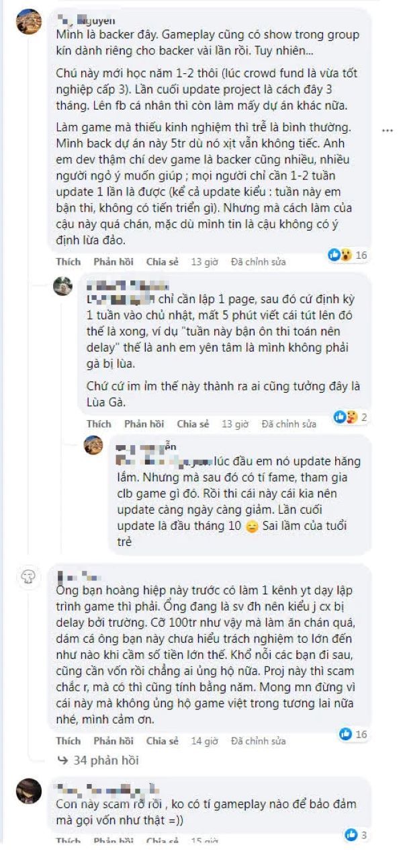403x868 pixels.
Task: Click the avatar beside the "Lùa Gà" reply
Action: 62,286
